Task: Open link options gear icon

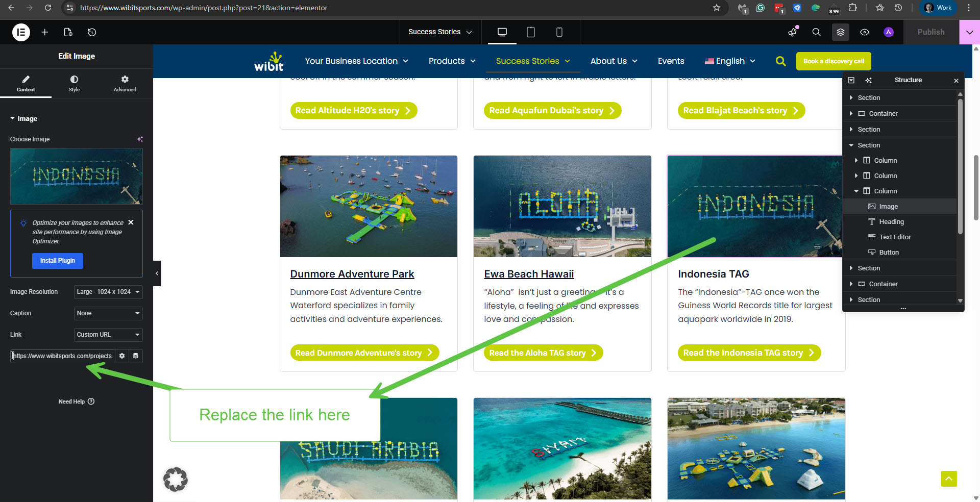Action: click(x=122, y=356)
